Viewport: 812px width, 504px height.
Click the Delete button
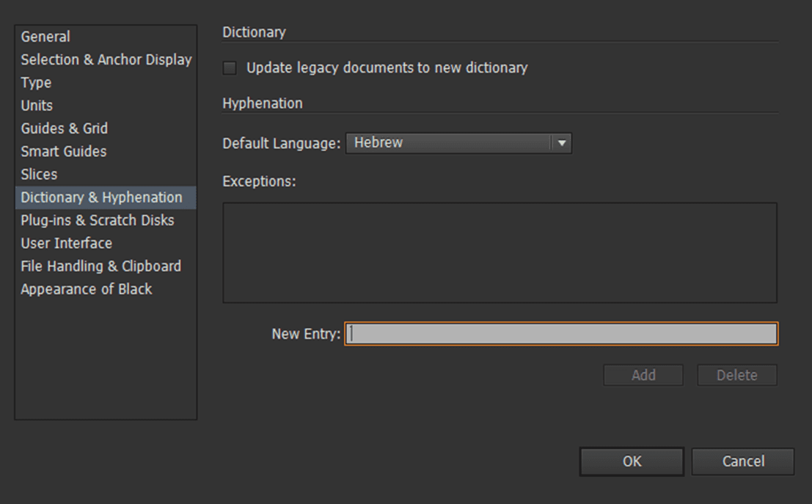pos(736,375)
